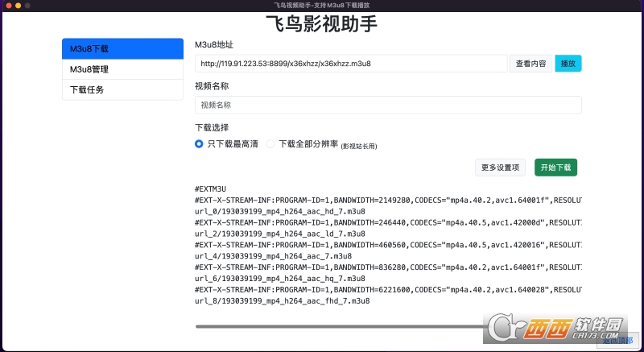Click the BANDWIDTH=836280 stream line

coord(388,267)
